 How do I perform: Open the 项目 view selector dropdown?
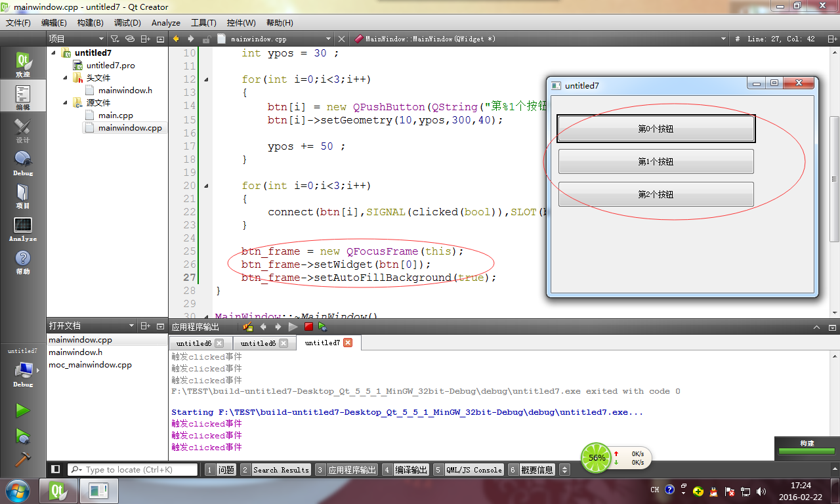point(75,39)
